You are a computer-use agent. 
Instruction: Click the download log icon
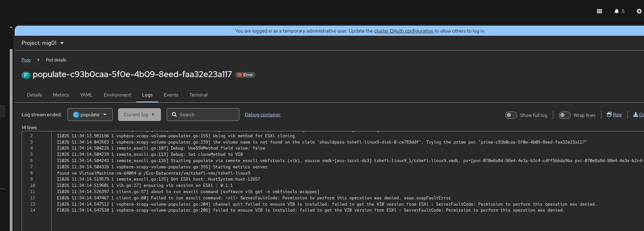(x=636, y=114)
